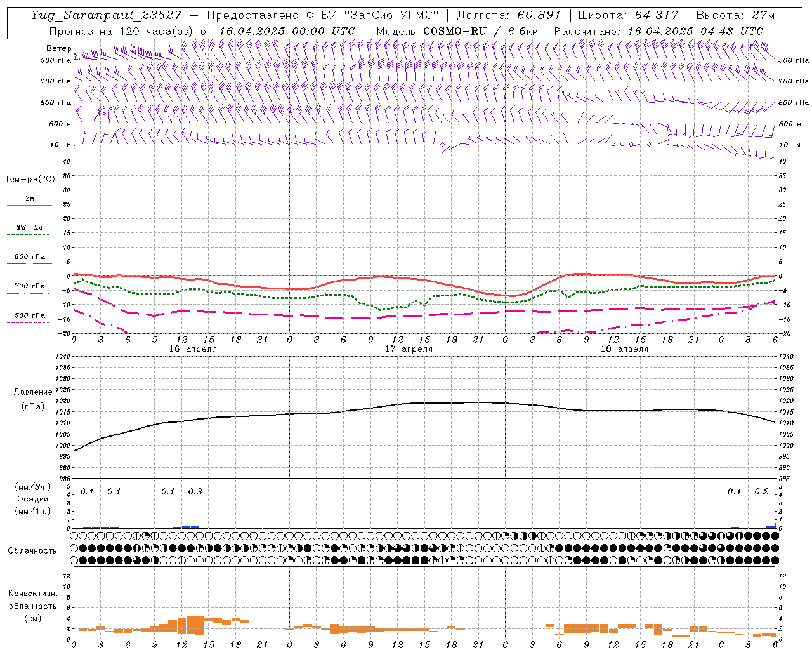Viewport: 812px width, 650px height.
Task: Click the 0.2 precipitation value
Action: point(761,492)
